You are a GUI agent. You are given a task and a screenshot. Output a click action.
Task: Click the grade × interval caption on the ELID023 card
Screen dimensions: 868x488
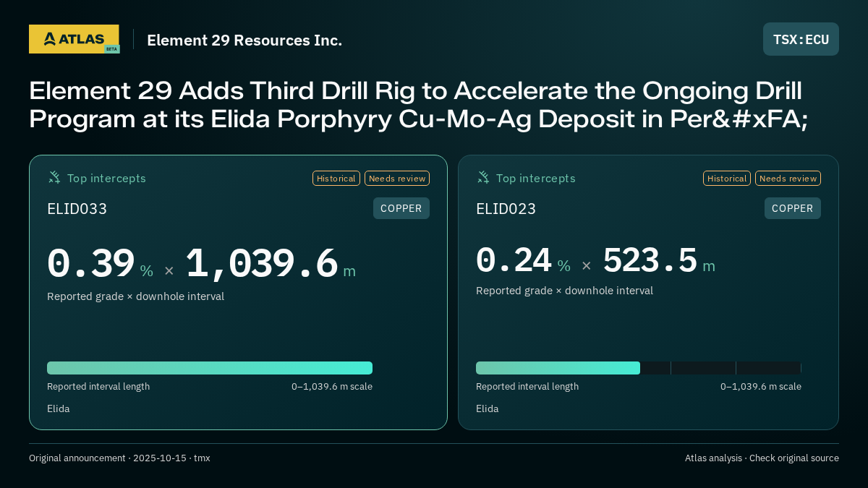(x=564, y=291)
